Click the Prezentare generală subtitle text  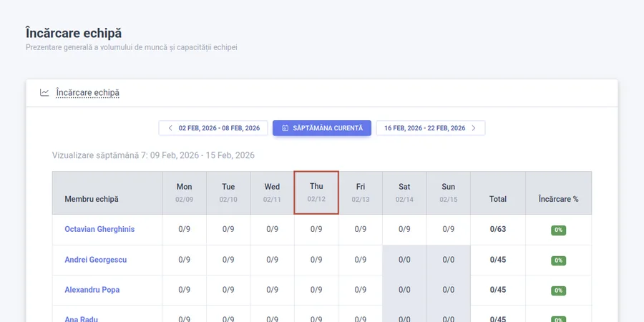132,47
